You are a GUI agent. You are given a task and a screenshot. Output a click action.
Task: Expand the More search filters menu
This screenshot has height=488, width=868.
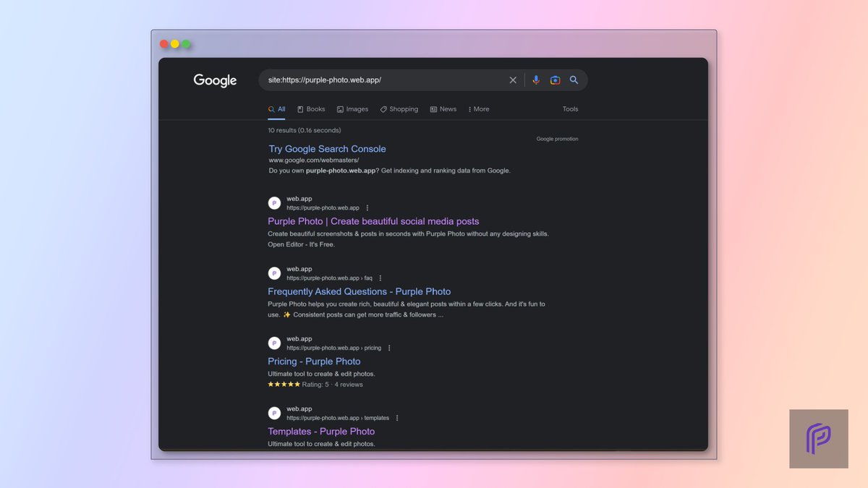[478, 109]
